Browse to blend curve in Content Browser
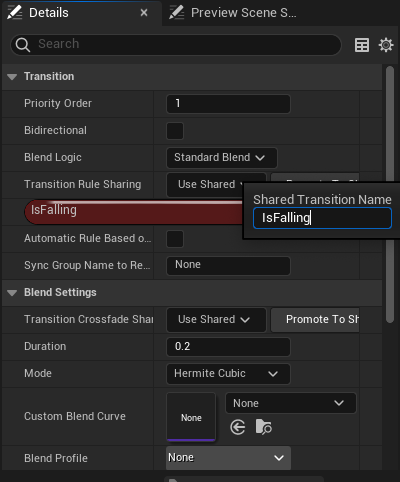Viewport: 400px width, 482px height. 263,427
